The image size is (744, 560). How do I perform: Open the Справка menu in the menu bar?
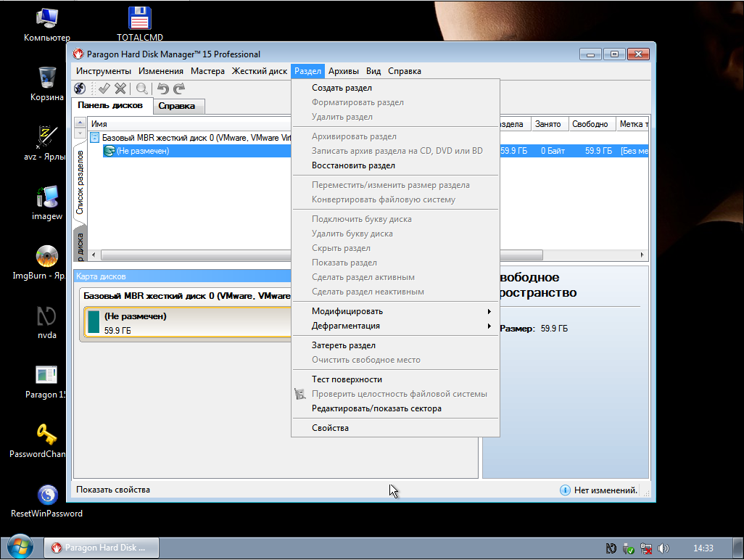404,71
